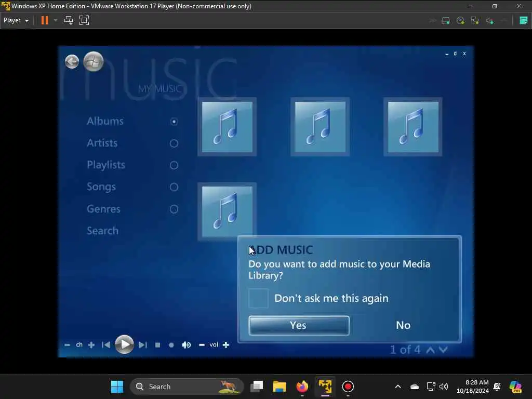532x399 pixels.
Task: Go to the next page using down chevron
Action: 443,350
